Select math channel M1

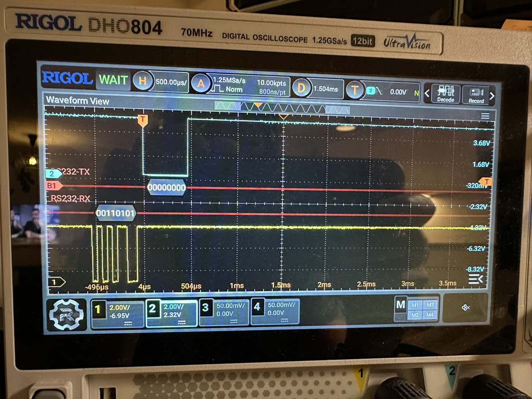pos(415,305)
